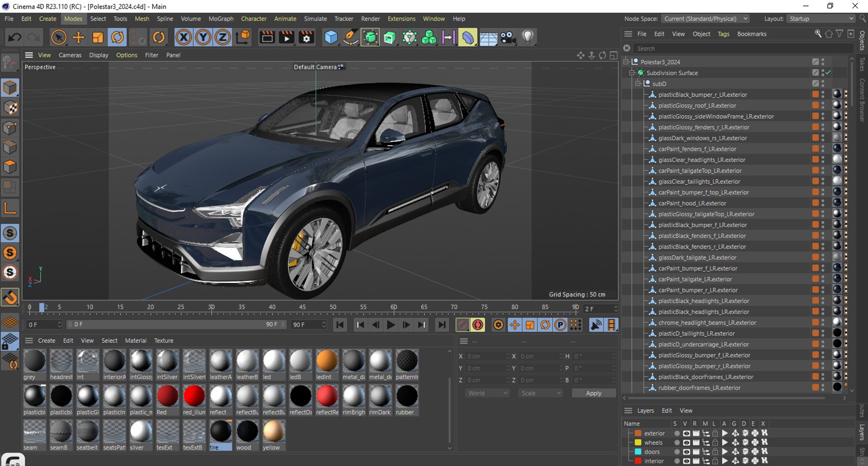Go to end of animation
868x466 pixels.
(x=442, y=325)
